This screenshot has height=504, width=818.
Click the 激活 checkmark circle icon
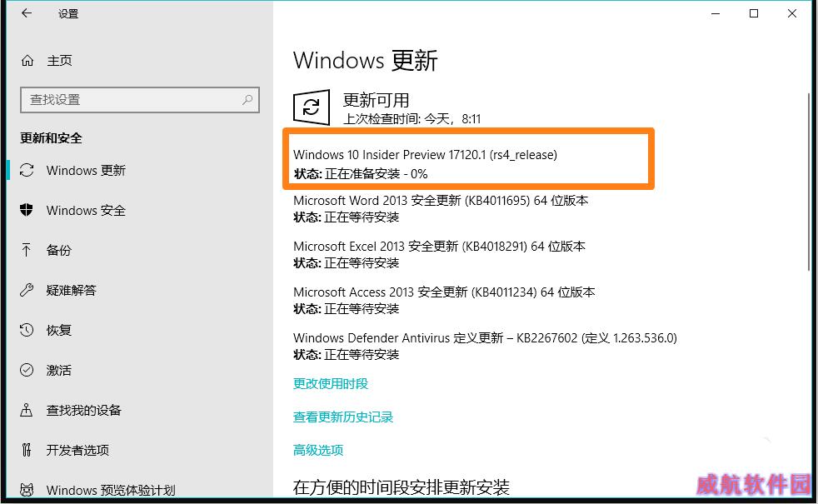[27, 370]
